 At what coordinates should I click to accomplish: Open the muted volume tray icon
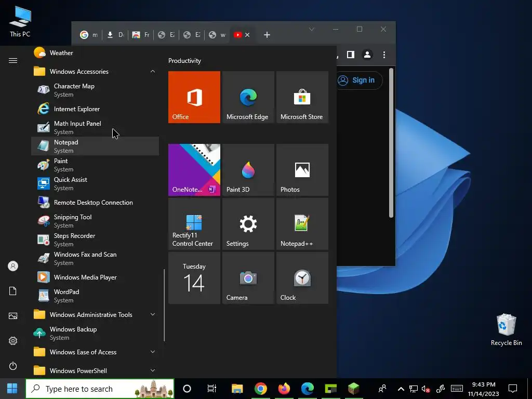[426, 389]
